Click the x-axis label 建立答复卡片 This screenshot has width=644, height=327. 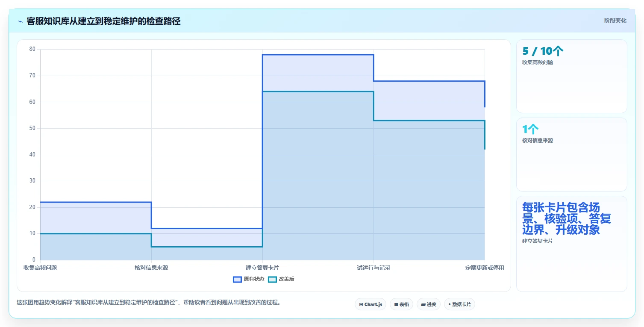(x=262, y=268)
